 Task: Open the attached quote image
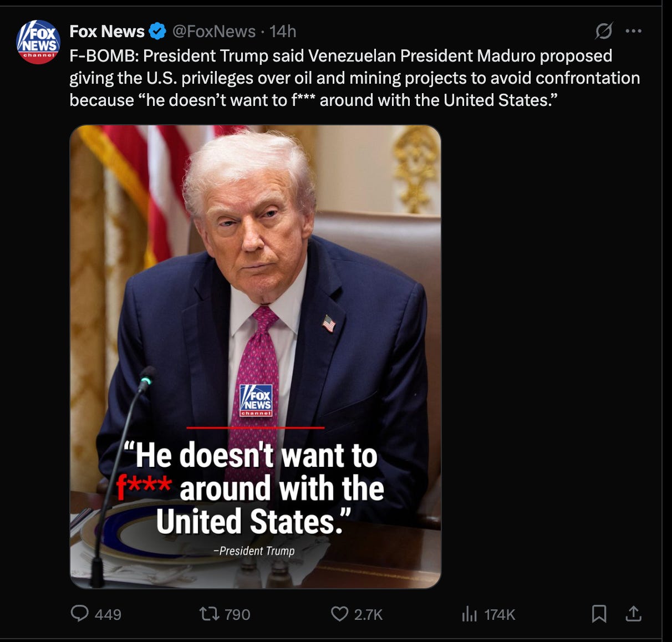tap(256, 356)
